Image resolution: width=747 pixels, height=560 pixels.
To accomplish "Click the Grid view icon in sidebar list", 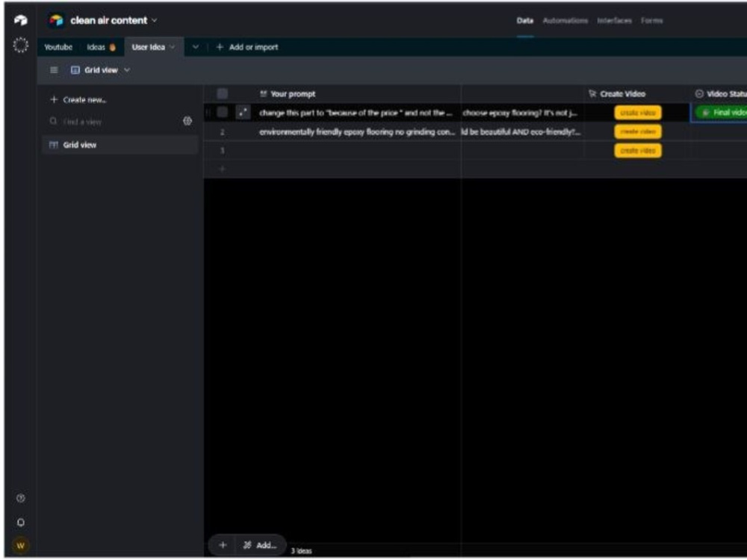I will [54, 145].
